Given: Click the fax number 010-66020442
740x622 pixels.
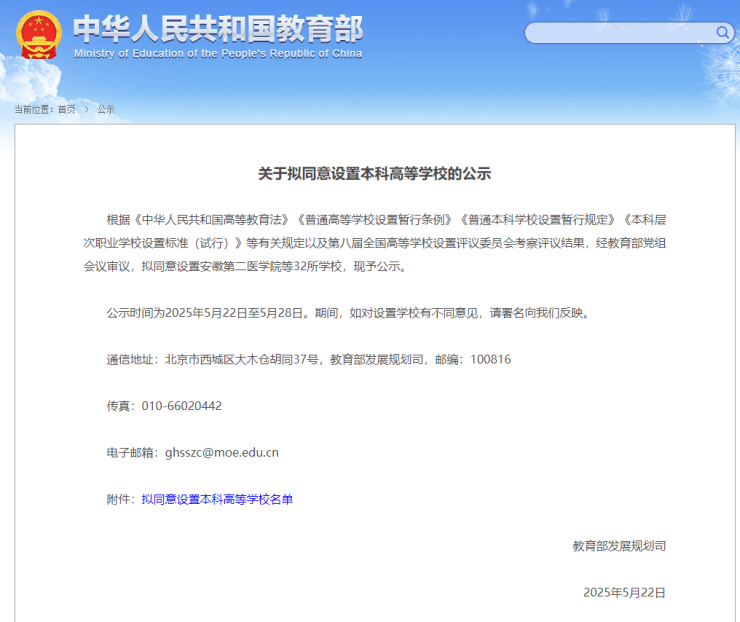Looking at the screenshot, I should coord(182,406).
